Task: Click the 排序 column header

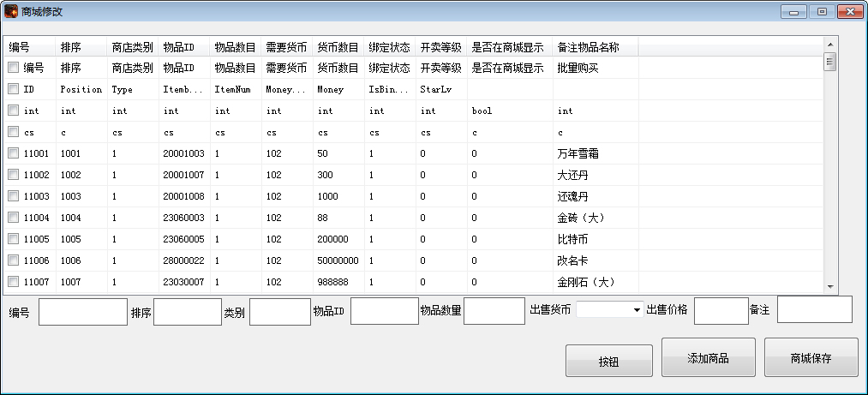Action: point(71,46)
